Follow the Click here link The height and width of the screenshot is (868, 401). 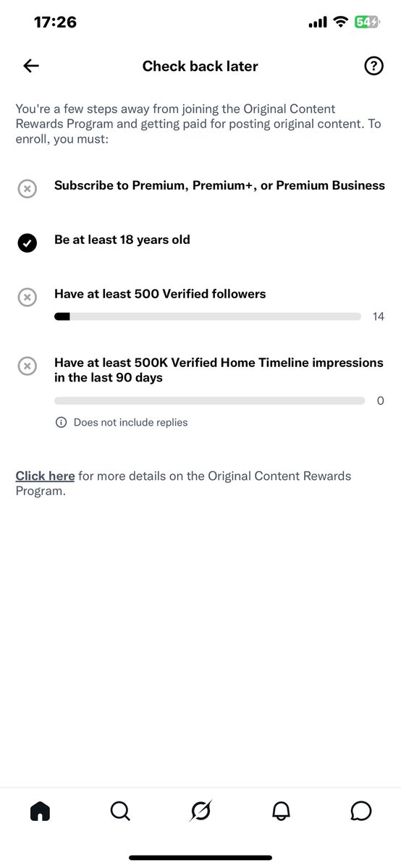tap(45, 476)
